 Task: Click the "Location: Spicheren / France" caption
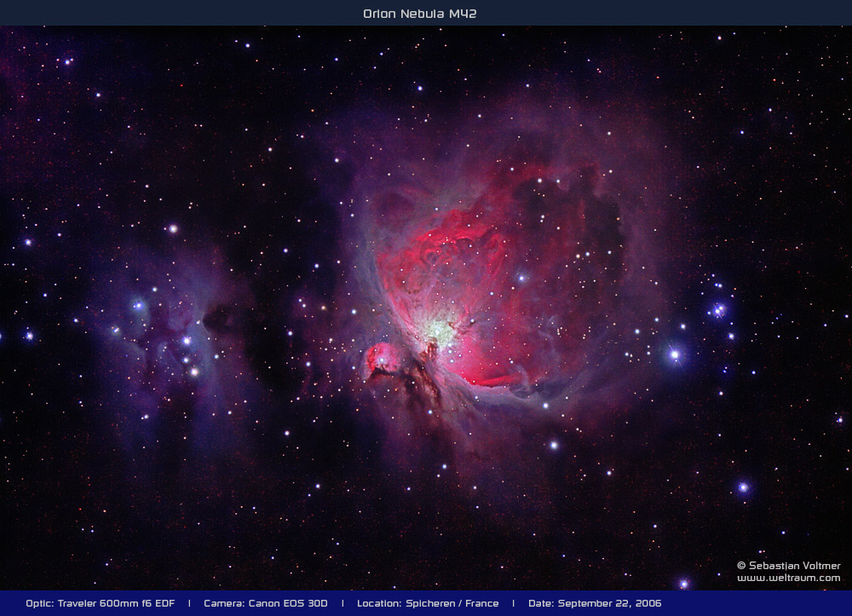[x=428, y=603]
